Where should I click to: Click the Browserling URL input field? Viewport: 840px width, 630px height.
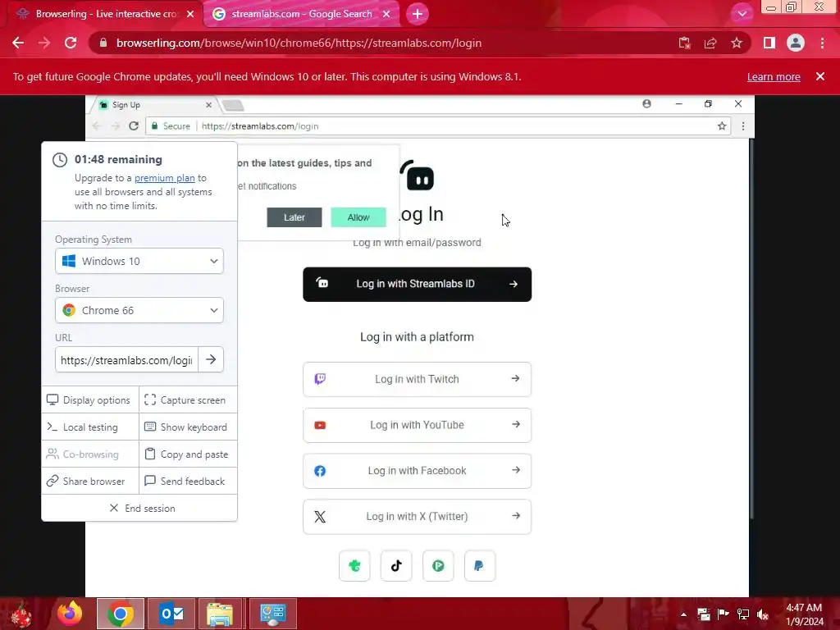(x=126, y=359)
